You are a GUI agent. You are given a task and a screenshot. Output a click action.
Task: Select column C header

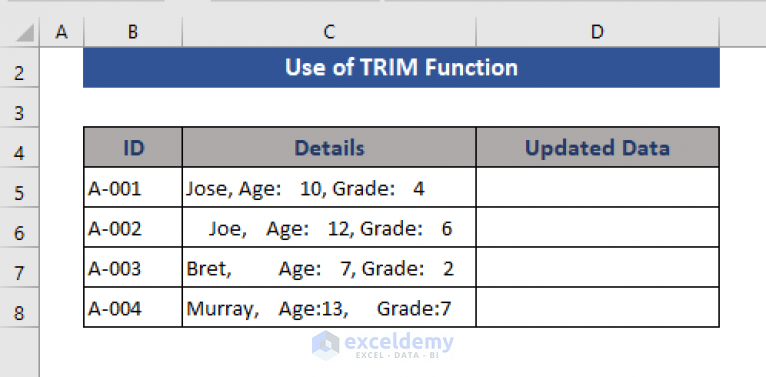pos(329,32)
